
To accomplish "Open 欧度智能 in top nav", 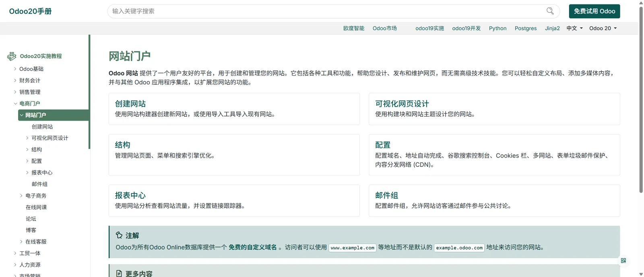I will [x=354, y=28].
